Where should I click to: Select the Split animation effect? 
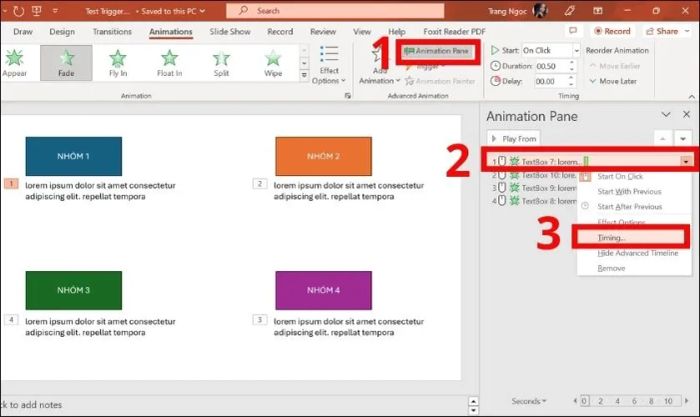click(221, 63)
